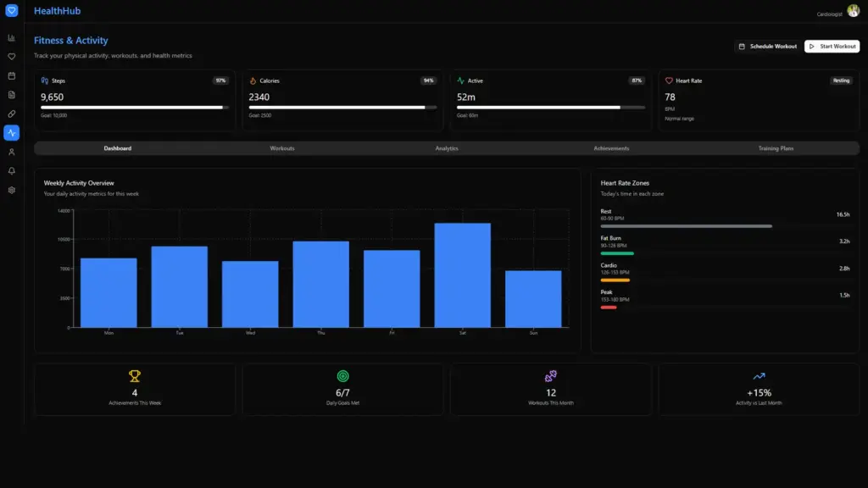
Task: Click the Steps goal progress bar
Action: pyautogui.click(x=135, y=108)
